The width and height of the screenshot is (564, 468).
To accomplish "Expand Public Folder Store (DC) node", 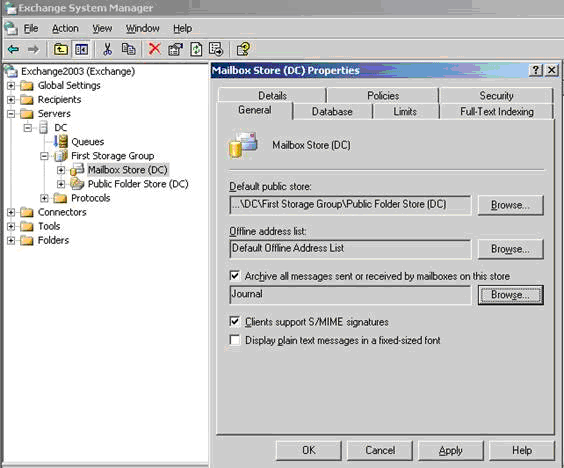I will click(61, 184).
